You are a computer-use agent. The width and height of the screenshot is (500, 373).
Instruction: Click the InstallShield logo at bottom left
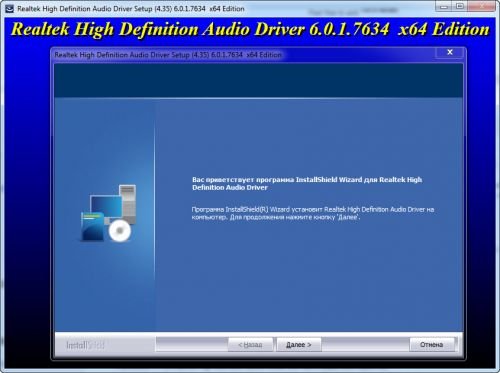click(85, 345)
